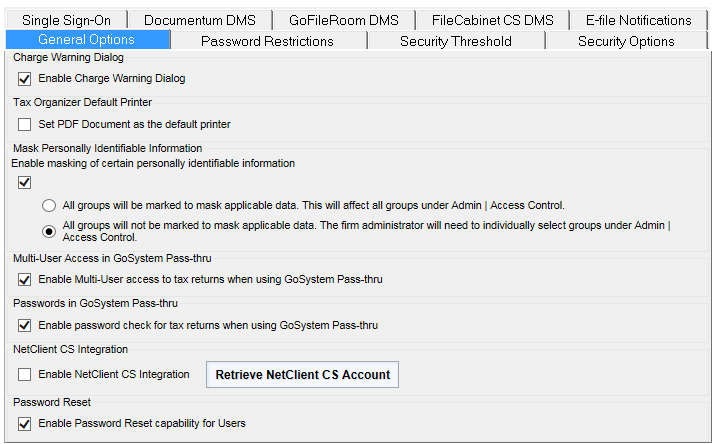This screenshot has height=444, width=714.
Task: Open the Security Options tab
Action: coord(626,41)
